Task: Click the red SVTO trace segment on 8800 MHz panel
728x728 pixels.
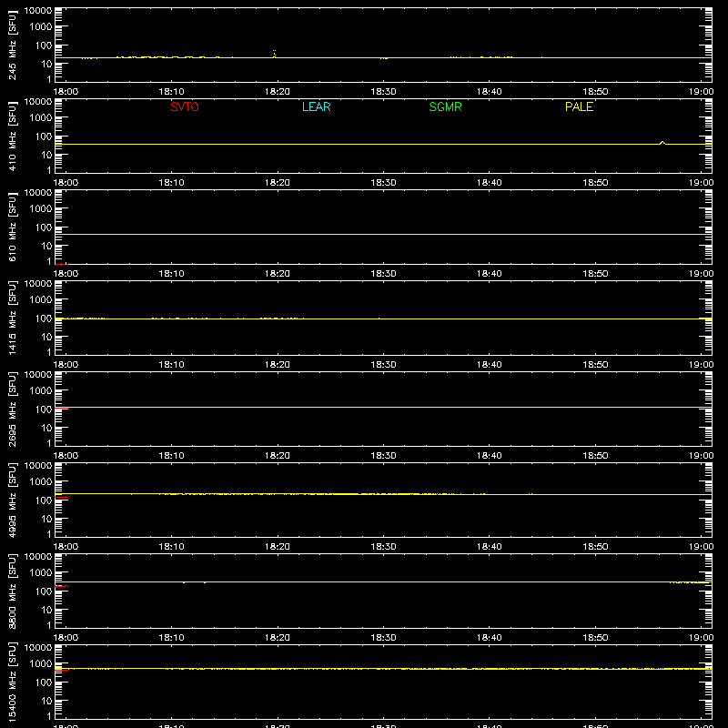Action: tap(61, 586)
